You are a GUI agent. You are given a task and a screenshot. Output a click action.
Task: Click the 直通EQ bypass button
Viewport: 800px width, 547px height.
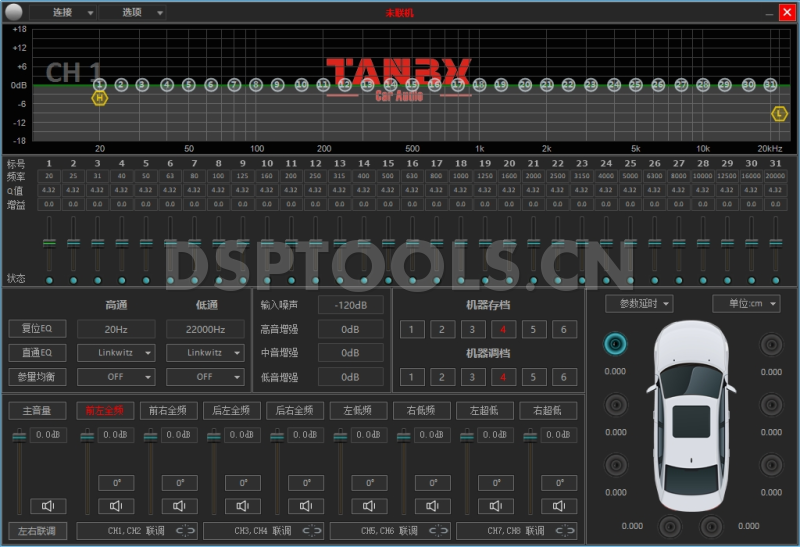(37, 353)
